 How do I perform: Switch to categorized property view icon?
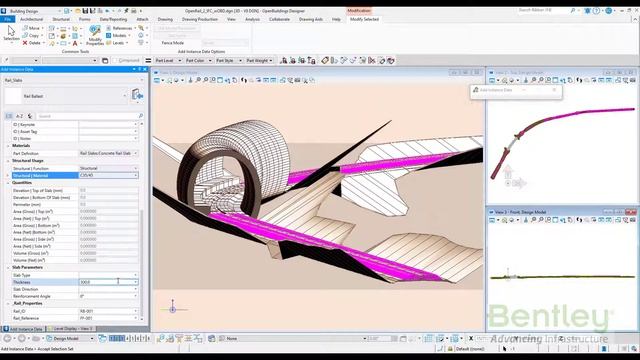[9, 116]
